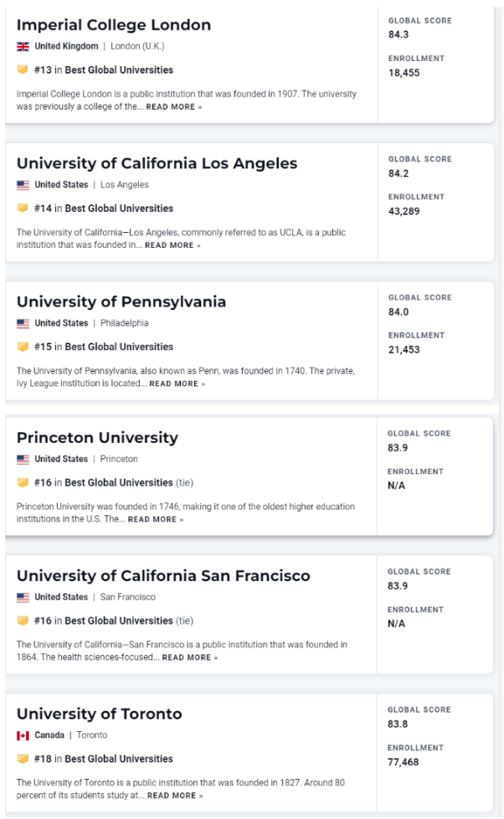Click the United Kingdom flag icon
The image size is (504, 819).
pyautogui.click(x=23, y=47)
